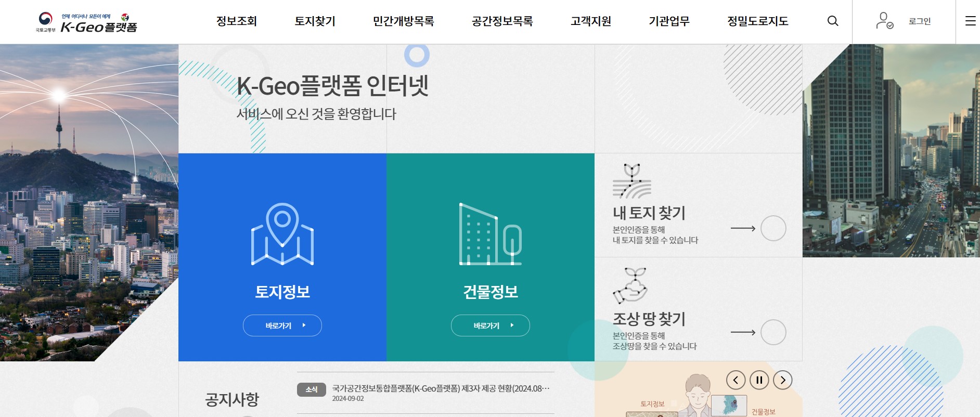Click the 건물정보 tile title
Viewport: 980px width, 417px height.
click(x=491, y=292)
